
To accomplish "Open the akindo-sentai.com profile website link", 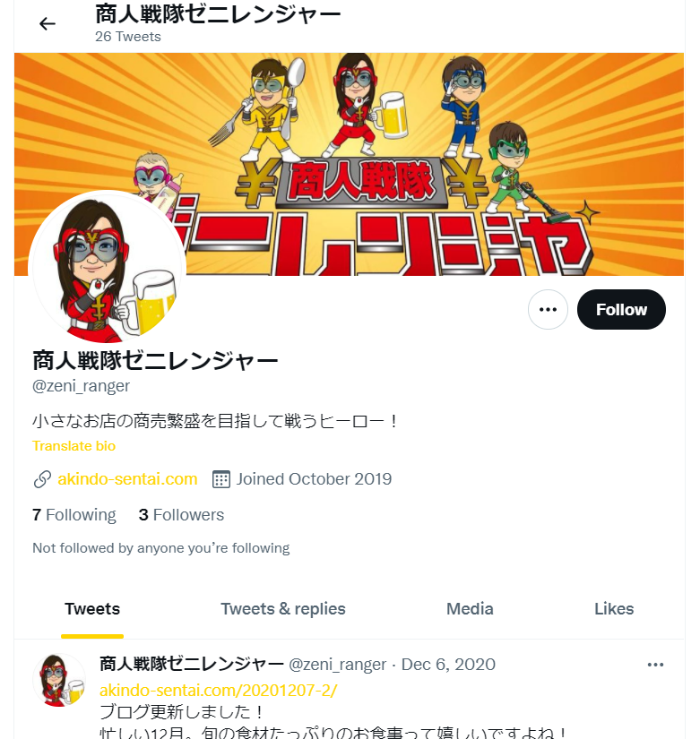I will pos(127,479).
